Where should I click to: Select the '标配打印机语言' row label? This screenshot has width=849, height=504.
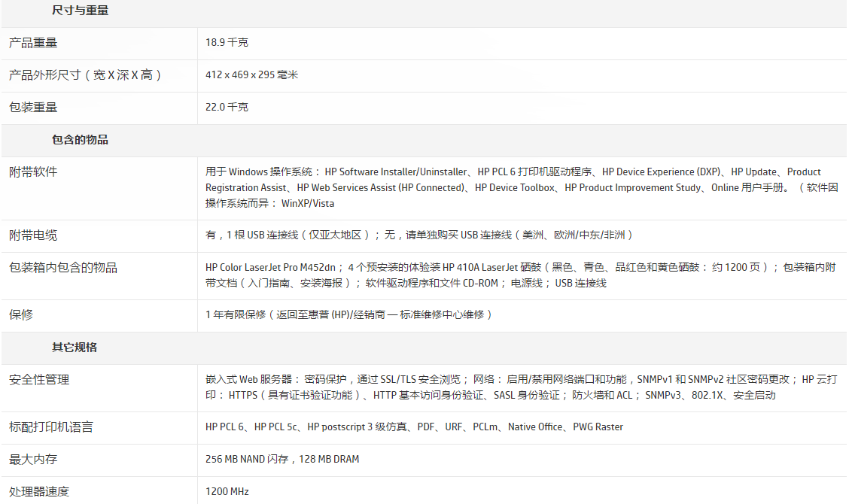[51, 427]
